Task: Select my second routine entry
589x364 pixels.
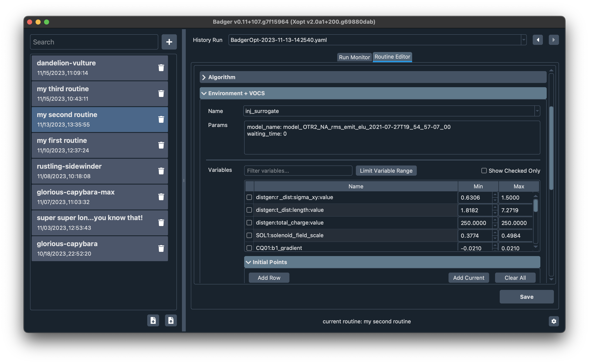Action: tap(100, 119)
